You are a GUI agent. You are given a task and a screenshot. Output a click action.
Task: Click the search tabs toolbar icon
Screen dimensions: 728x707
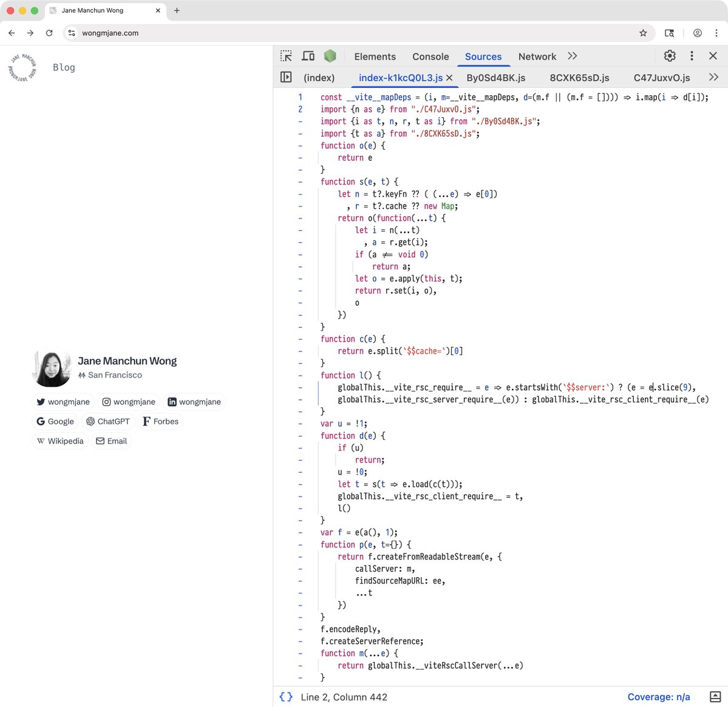tap(669, 33)
